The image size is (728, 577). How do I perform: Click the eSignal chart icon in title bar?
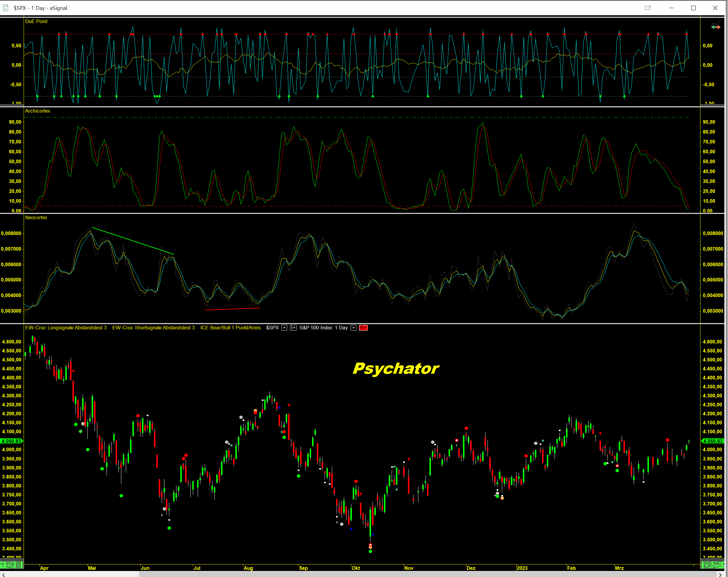[x=5, y=8]
